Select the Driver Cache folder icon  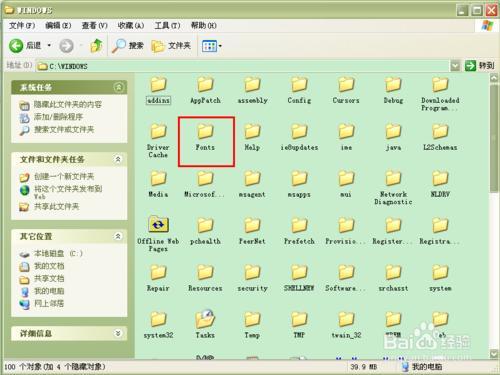coord(158,132)
